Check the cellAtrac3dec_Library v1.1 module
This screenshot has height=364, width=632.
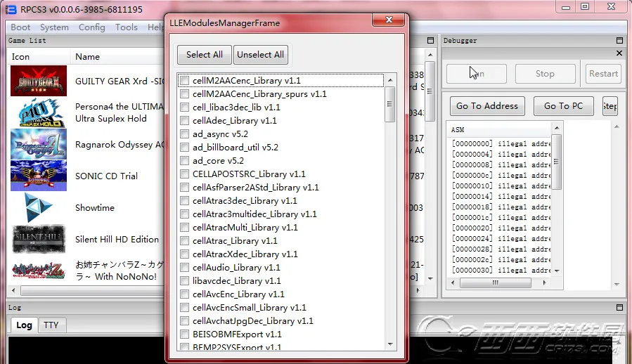185,200
